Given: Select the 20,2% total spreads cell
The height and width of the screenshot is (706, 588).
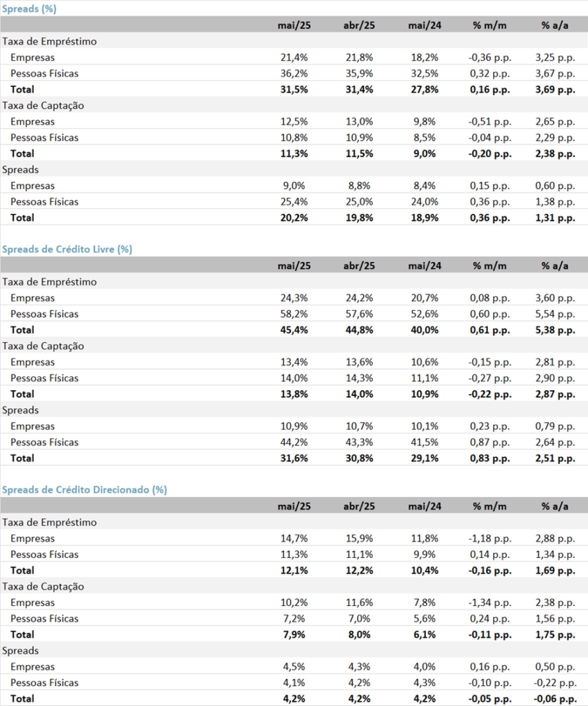Looking at the screenshot, I should [x=294, y=217].
